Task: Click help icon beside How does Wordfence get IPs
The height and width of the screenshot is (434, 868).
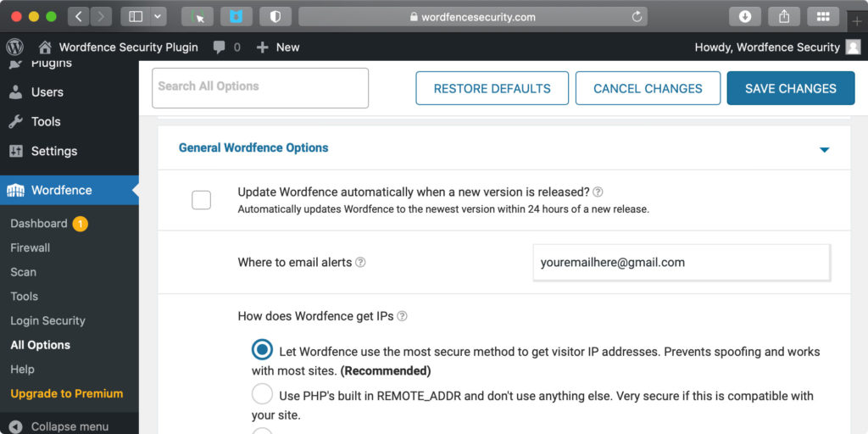Action: click(x=403, y=316)
